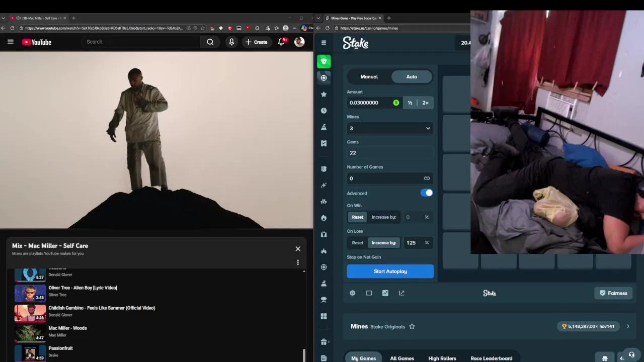Select Increase by under On Win
644x362 pixels.
point(384,217)
